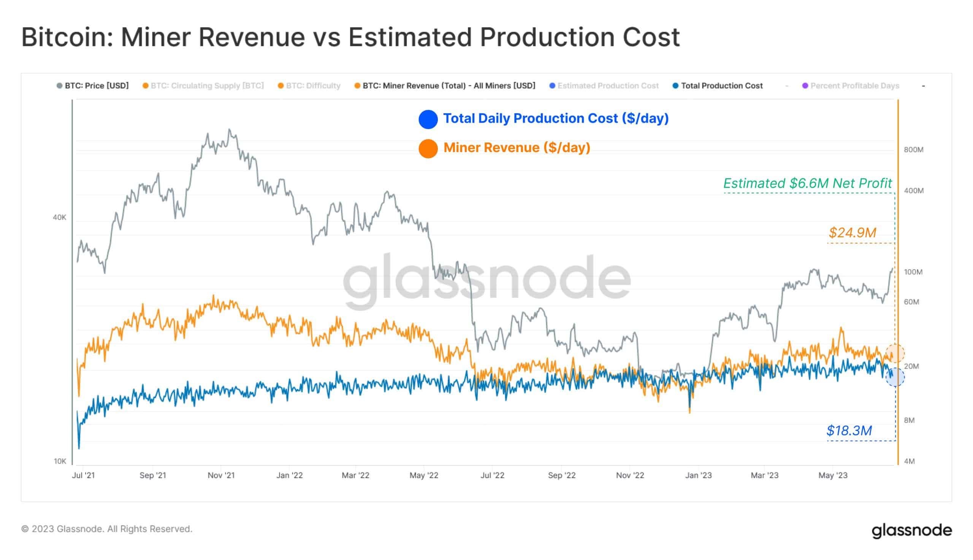This screenshot has width=973, height=560.
Task: Click the $24.9M revenue annotation
Action: (x=852, y=233)
